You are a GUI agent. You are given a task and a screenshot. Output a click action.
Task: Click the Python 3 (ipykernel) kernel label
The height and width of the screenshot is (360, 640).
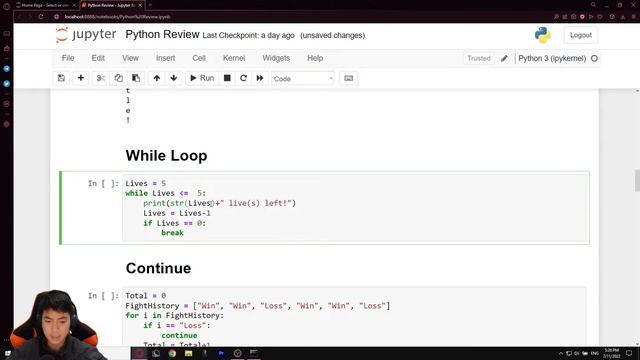(x=552, y=58)
